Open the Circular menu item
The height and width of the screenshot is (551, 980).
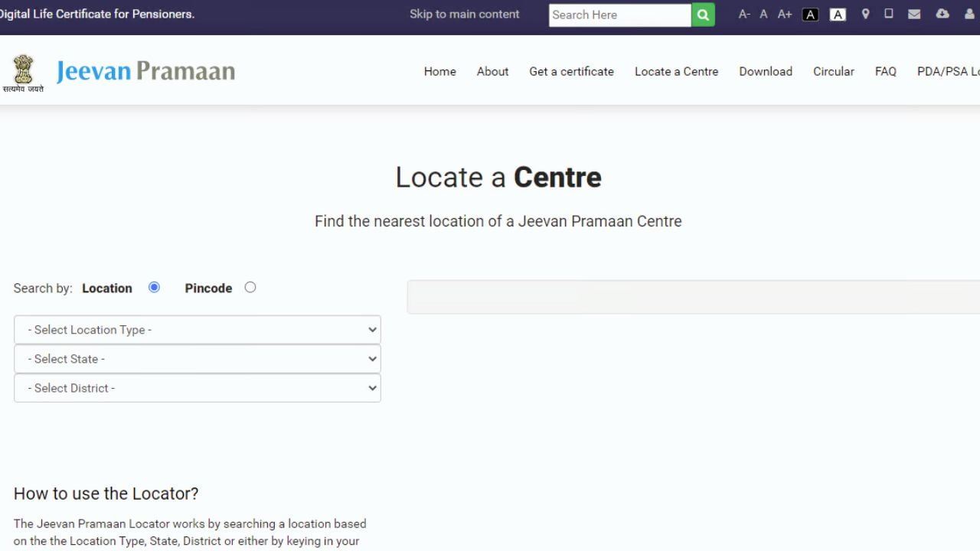click(x=833, y=71)
